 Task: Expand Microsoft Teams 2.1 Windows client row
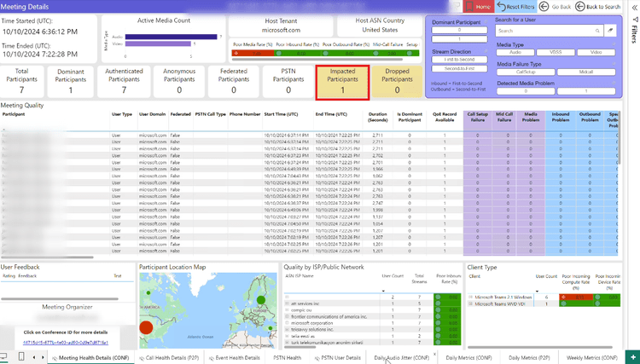coord(471,298)
